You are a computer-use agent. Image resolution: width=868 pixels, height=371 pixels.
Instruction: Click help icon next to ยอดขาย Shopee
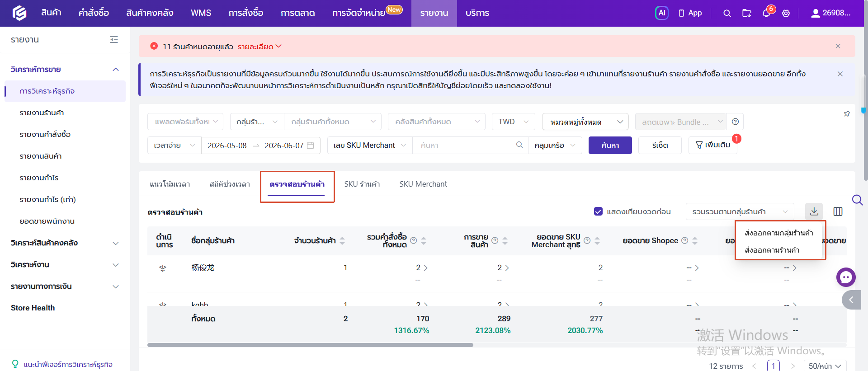coord(684,240)
